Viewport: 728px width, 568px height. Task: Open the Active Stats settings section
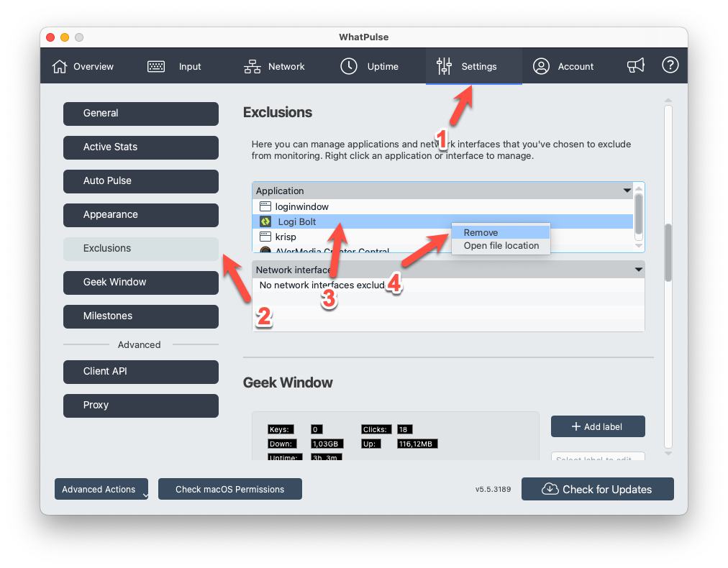pos(141,147)
